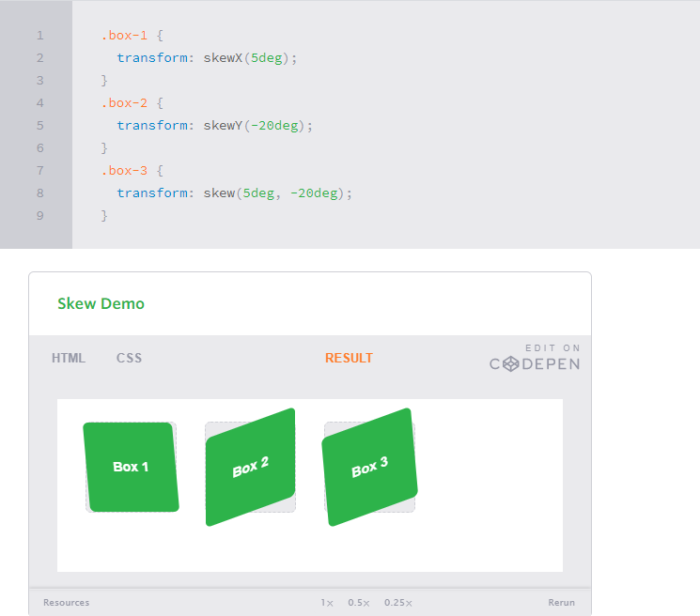Set preview zoom to 0.25x
This screenshot has width=700, height=616.
[x=397, y=602]
